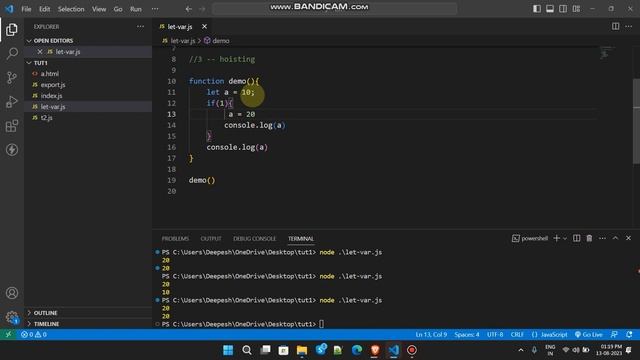Screen dimensions: 640x360
Task: Open the terminal launch profile dropdown
Action: point(565,238)
